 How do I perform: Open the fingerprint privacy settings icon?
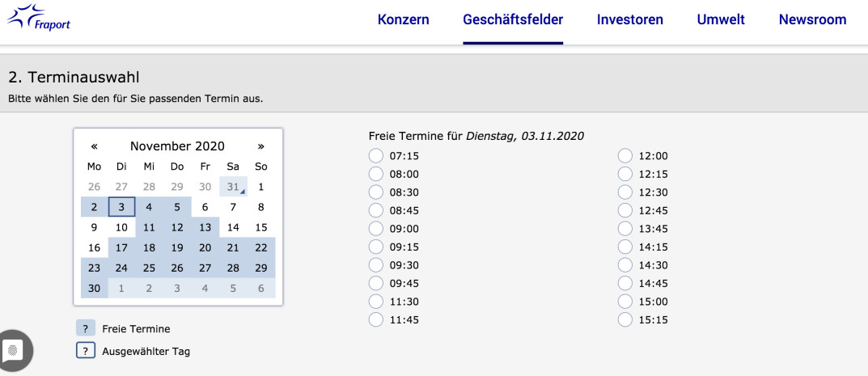[x=14, y=349]
